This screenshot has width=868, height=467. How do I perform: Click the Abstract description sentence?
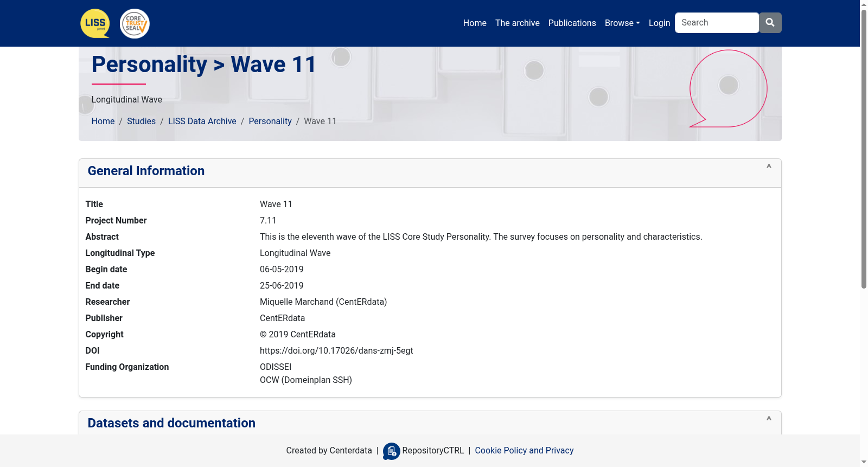481,236
